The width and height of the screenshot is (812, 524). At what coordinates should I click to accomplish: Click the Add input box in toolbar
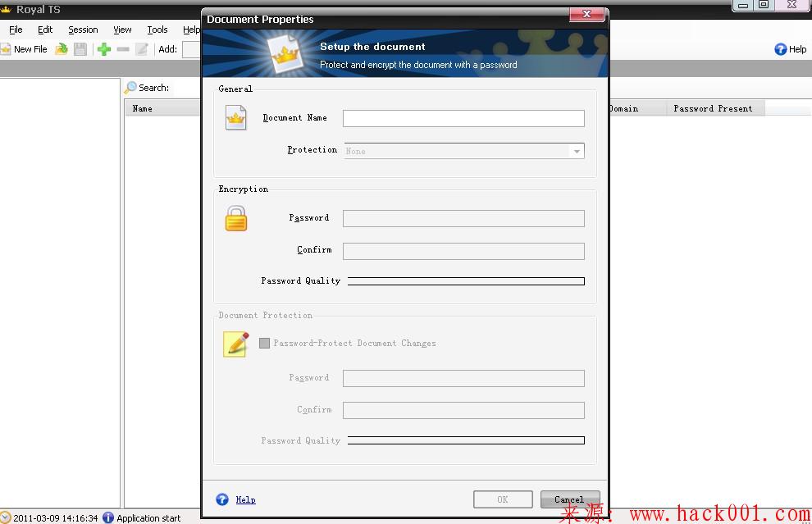tap(191, 49)
